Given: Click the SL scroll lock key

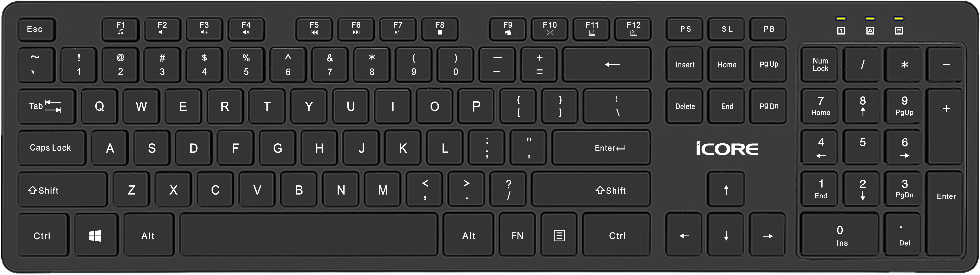Looking at the screenshot, I should (727, 29).
